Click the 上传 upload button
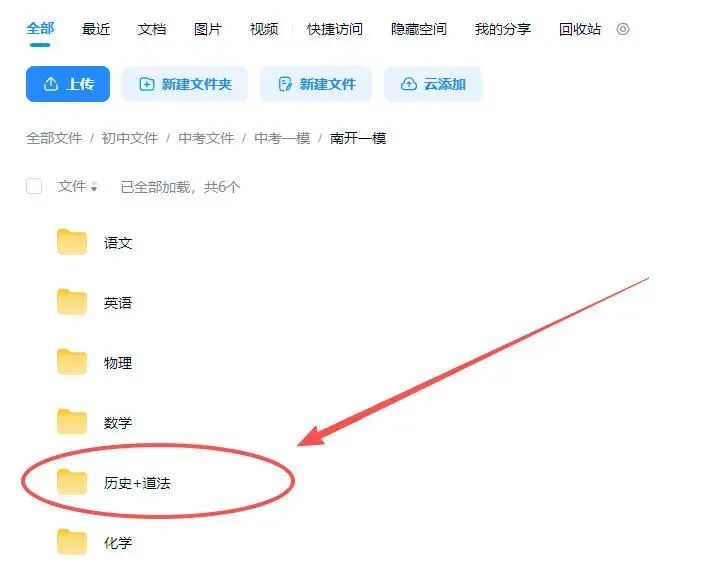This screenshot has height=580, width=704. click(x=68, y=84)
